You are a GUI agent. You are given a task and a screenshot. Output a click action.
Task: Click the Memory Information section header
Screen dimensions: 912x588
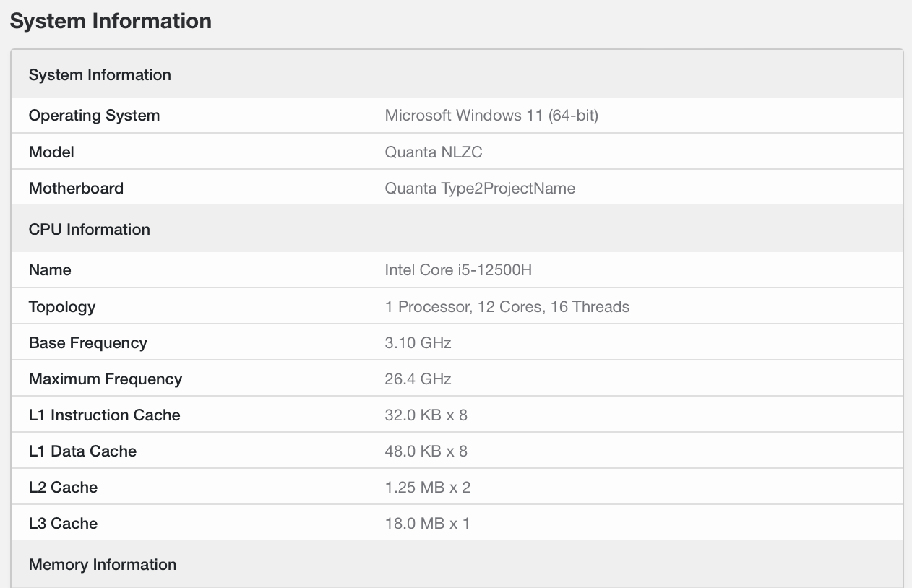103,564
